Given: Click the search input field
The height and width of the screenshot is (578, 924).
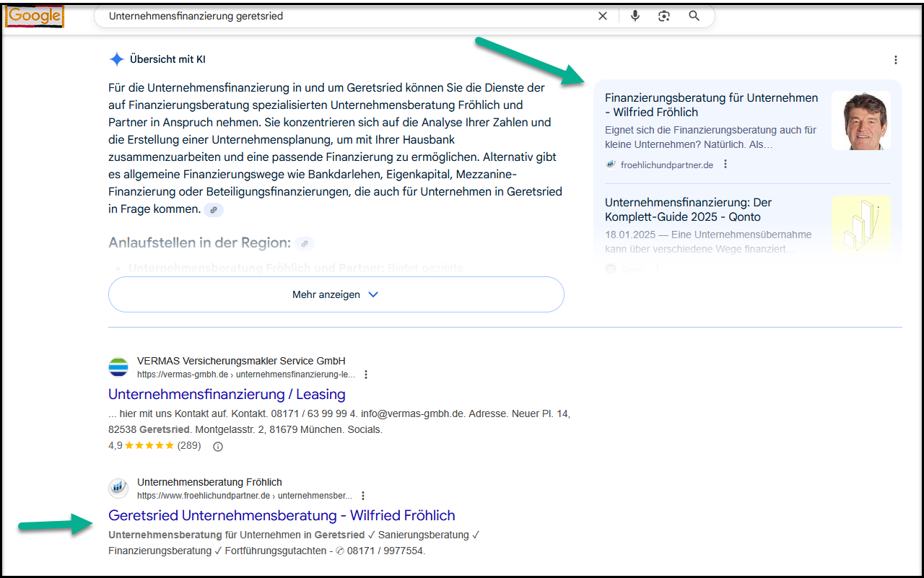Looking at the screenshot, I should click(346, 16).
